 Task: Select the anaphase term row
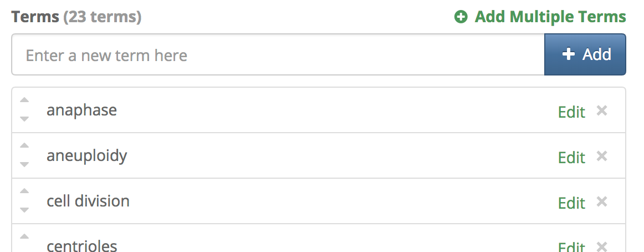[277, 110]
